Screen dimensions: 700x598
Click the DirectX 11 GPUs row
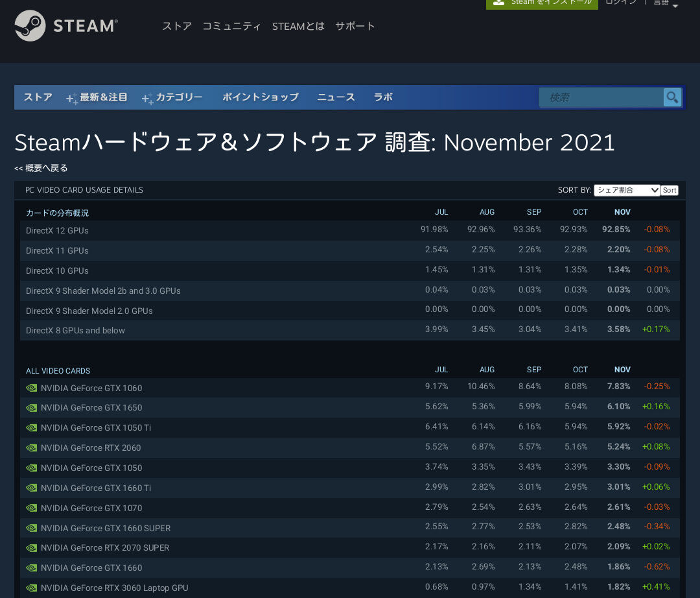click(x=350, y=250)
